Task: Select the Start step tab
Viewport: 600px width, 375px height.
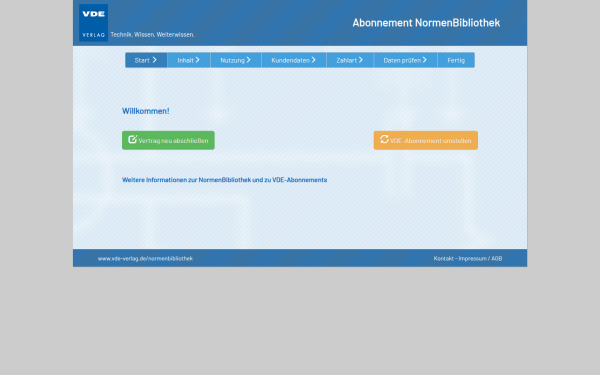Action: pyautogui.click(x=146, y=60)
